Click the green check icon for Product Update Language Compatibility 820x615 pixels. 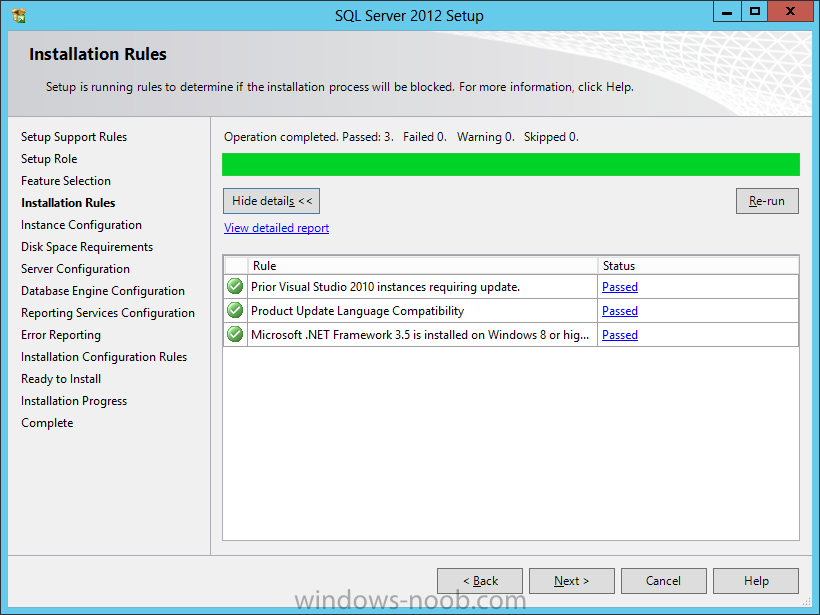235,311
